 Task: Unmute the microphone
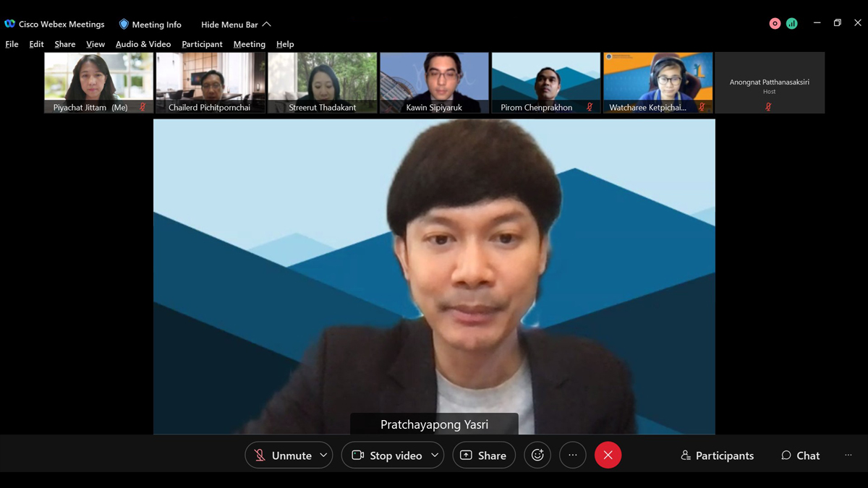[282, 455]
